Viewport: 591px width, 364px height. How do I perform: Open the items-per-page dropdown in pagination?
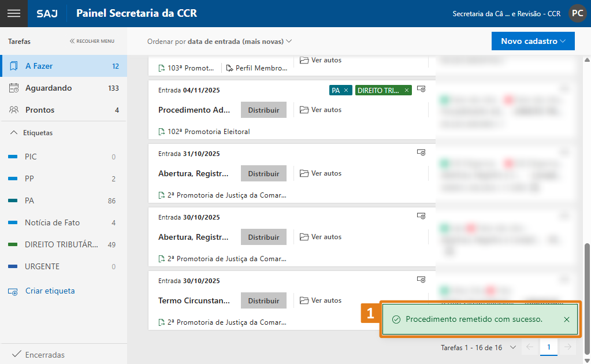(512, 347)
